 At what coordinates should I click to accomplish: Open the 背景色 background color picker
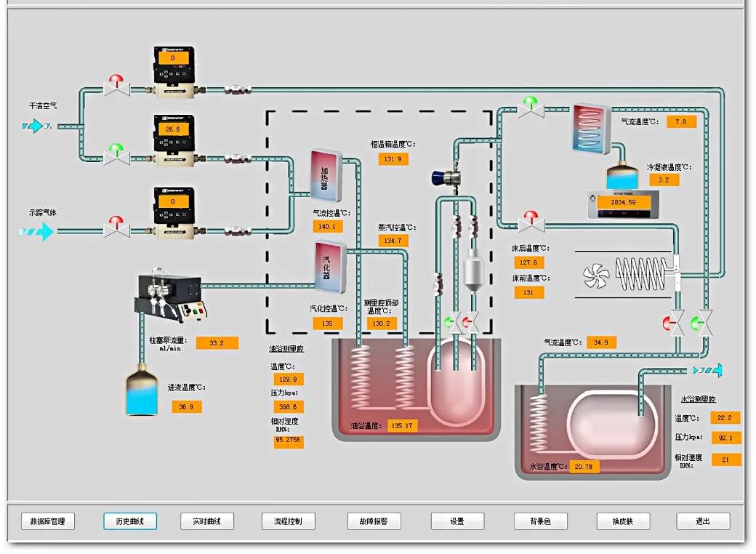[542, 521]
